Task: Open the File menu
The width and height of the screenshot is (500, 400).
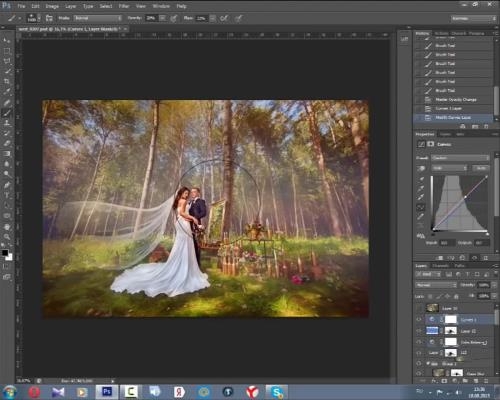Action: (x=21, y=6)
